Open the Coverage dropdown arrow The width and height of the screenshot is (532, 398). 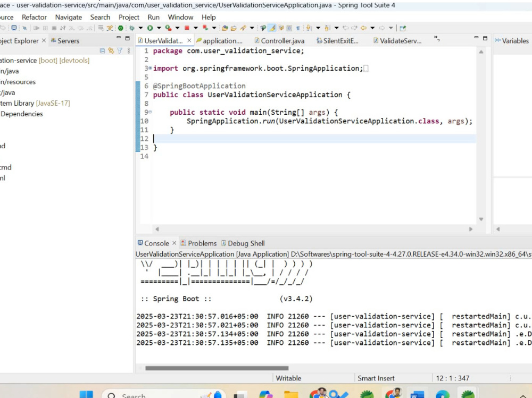tap(177, 28)
